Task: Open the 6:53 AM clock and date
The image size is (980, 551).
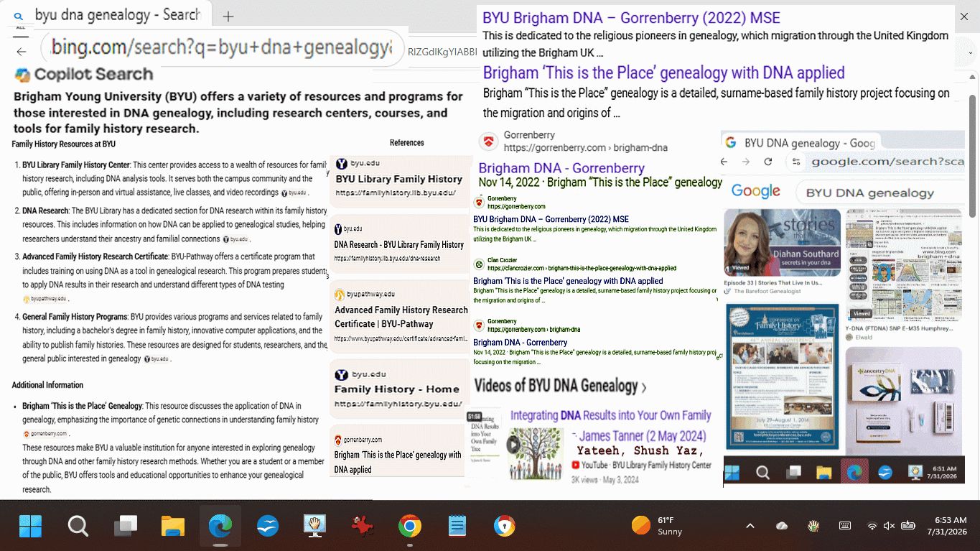Action: click(946, 526)
